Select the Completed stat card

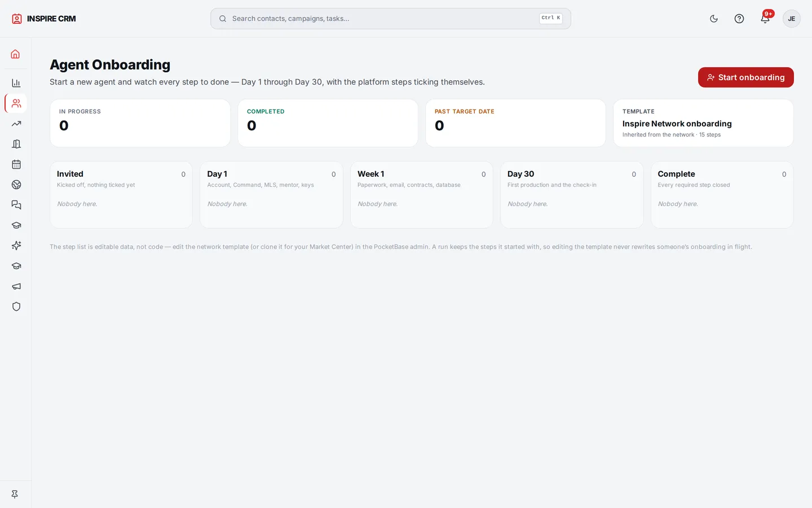point(328,123)
